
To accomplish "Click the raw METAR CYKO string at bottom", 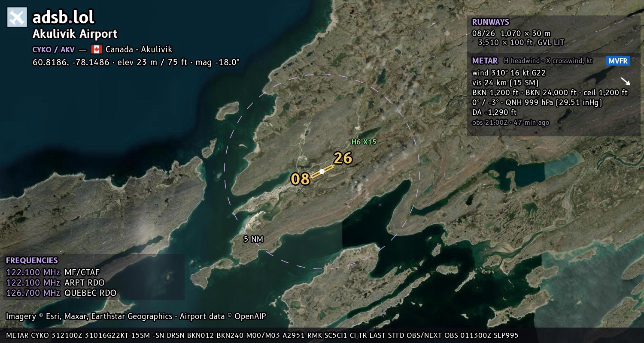I will (x=262, y=335).
